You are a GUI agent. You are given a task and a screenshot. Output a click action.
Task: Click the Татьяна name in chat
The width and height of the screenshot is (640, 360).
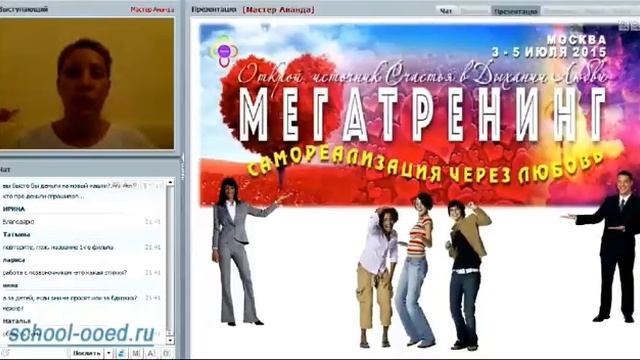coord(16,234)
